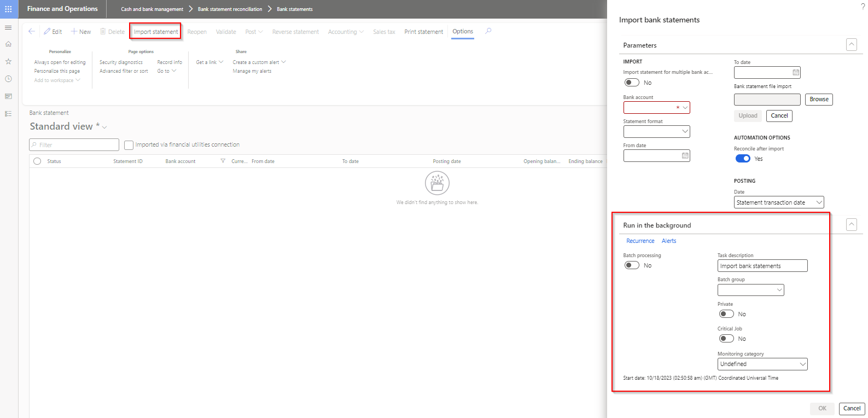The image size is (868, 418).
Task: Enable the Batch processing toggle
Action: click(632, 265)
